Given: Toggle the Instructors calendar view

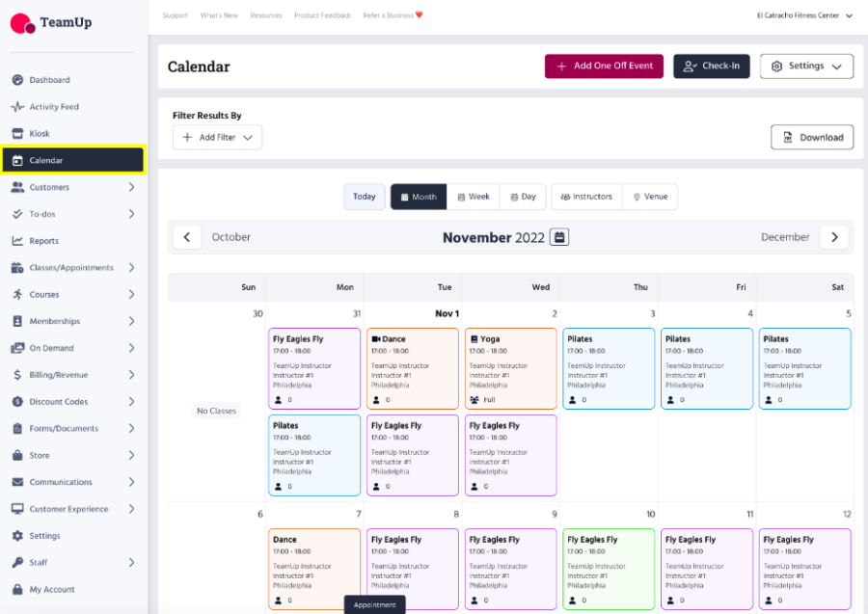Looking at the screenshot, I should (x=585, y=196).
